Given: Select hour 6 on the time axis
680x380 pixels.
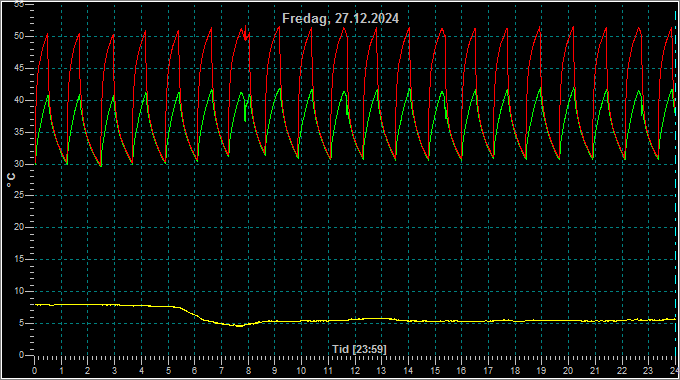Looking at the screenshot, I should click(x=194, y=371).
